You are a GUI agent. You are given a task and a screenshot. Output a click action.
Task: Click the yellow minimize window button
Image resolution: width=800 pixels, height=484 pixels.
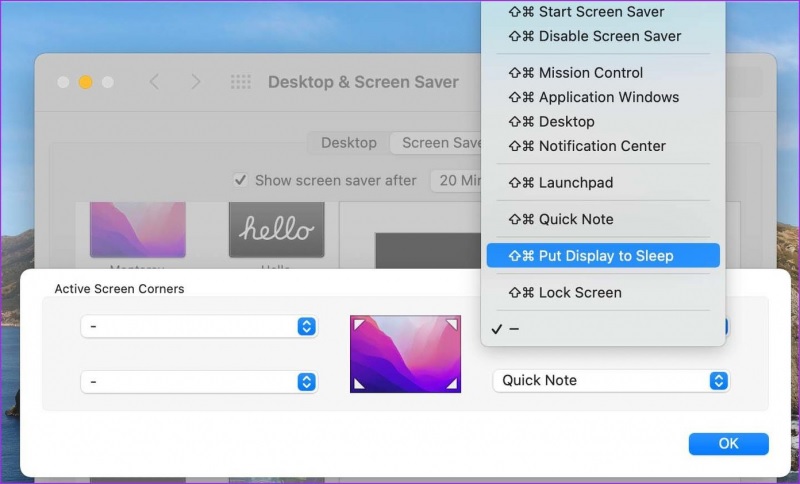(85, 82)
